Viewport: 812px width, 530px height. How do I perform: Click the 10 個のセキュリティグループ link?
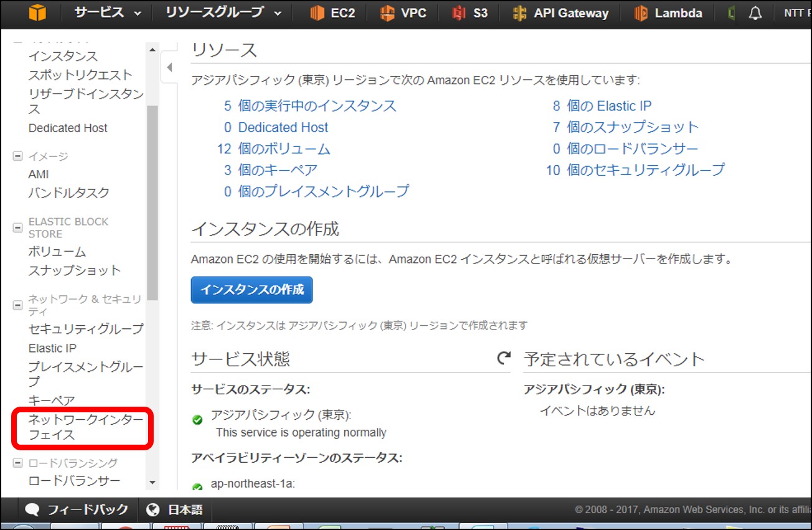(635, 169)
